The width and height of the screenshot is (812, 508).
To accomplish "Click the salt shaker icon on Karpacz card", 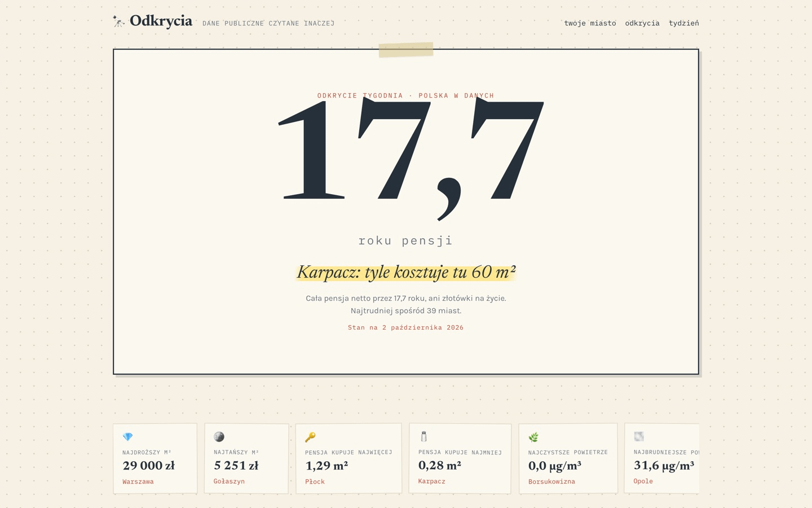I will pyautogui.click(x=424, y=436).
